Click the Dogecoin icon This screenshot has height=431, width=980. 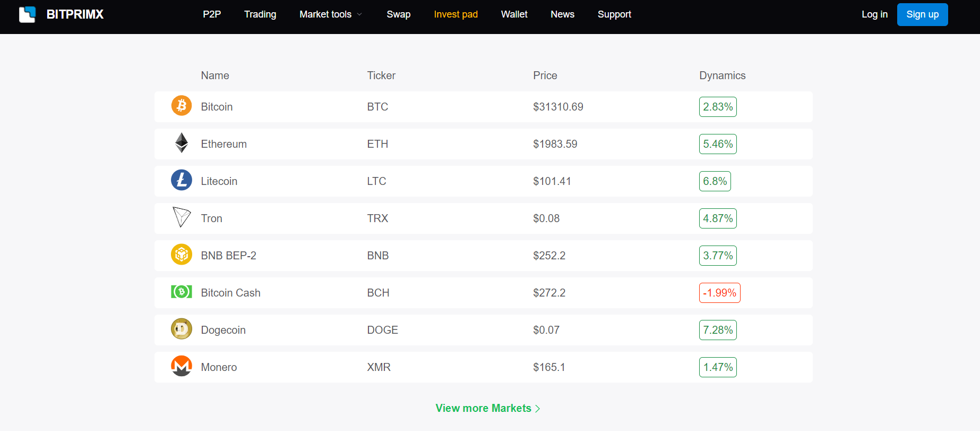(x=181, y=329)
